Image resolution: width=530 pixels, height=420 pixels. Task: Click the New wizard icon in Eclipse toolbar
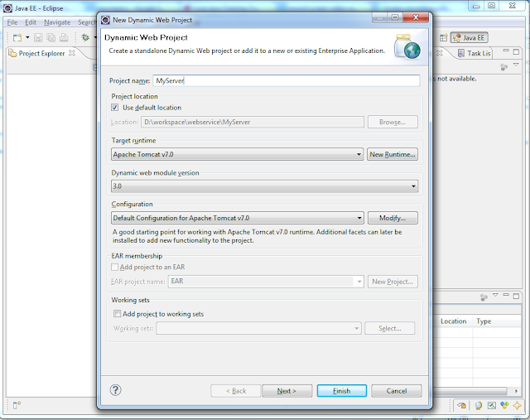[17, 37]
